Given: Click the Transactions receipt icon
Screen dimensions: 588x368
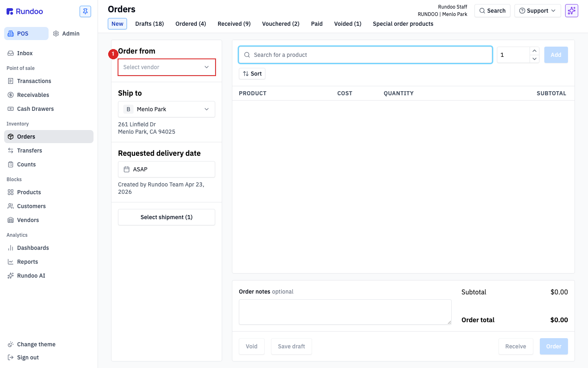Looking at the screenshot, I should (11, 81).
